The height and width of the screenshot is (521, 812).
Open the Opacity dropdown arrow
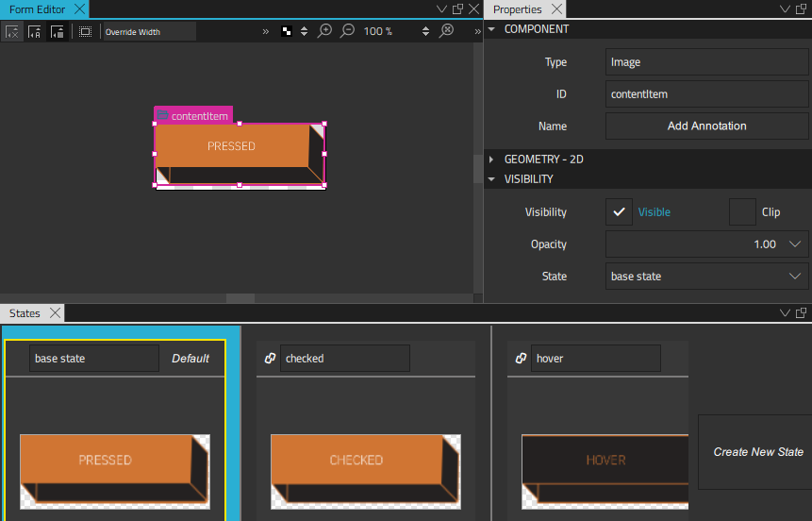795,244
